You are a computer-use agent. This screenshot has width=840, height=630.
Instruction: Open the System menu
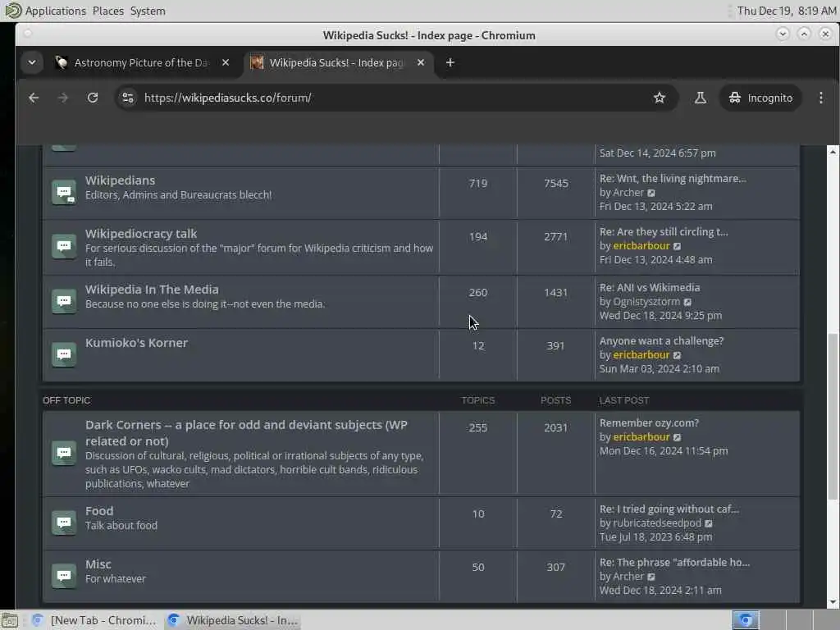(x=148, y=11)
